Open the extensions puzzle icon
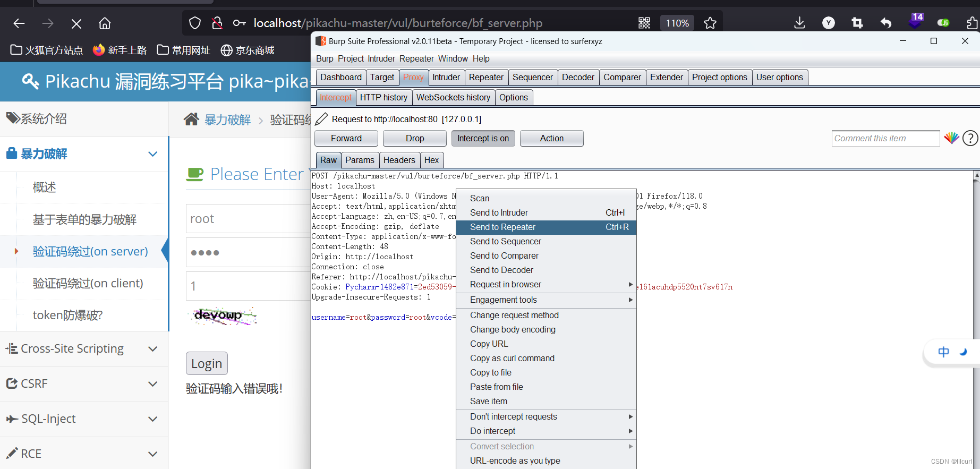Screen dimensions: 980x469 pos(972,23)
